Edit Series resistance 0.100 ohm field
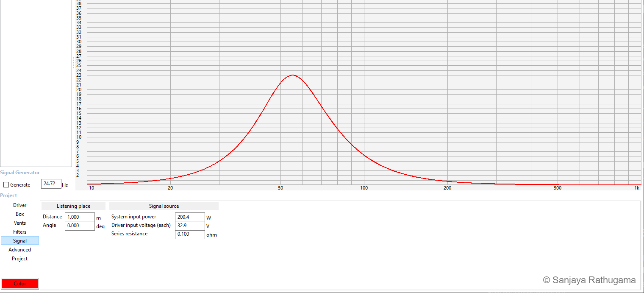This screenshot has height=293, width=644. [190, 234]
